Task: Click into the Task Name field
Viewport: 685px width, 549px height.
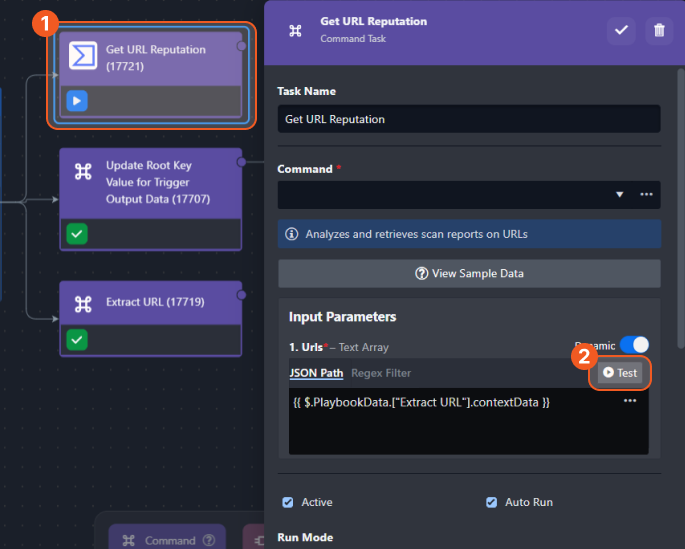Action: click(x=469, y=119)
